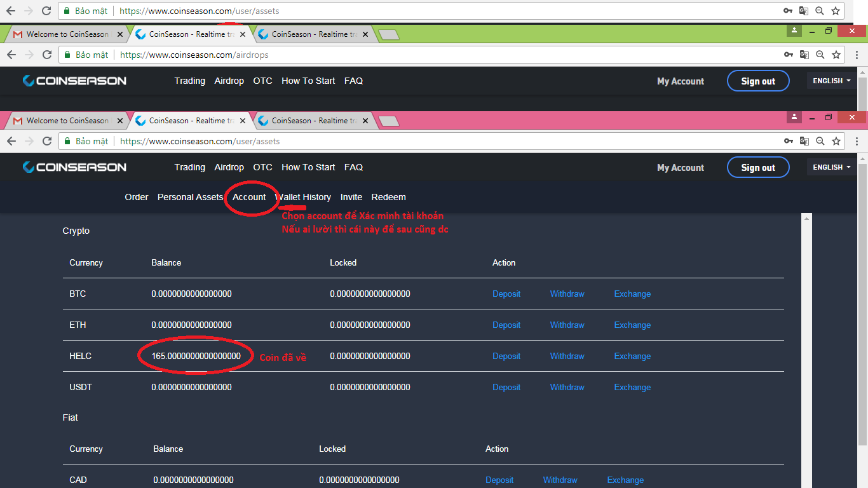The image size is (868, 488).
Task: Click Deposit link for HELC
Action: tap(506, 356)
